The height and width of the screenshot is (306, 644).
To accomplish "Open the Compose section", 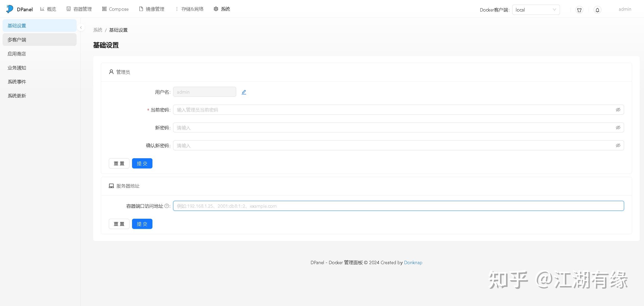I will pos(118,9).
